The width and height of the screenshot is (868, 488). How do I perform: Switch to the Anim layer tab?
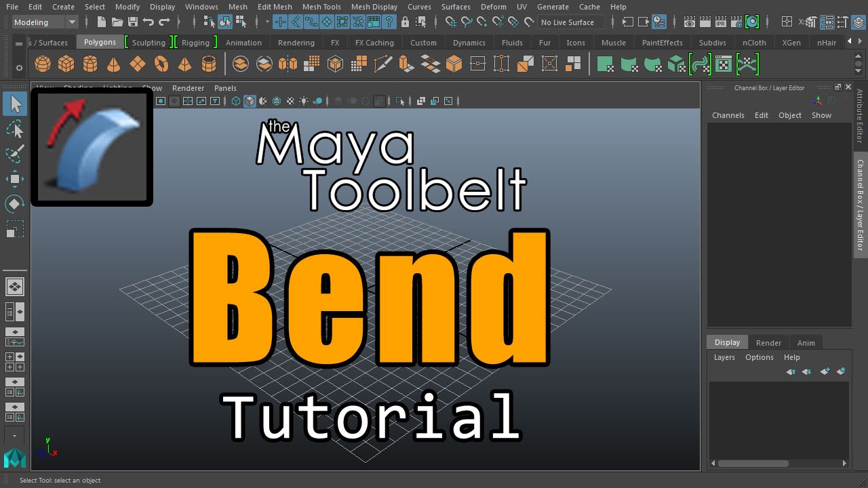click(x=806, y=343)
